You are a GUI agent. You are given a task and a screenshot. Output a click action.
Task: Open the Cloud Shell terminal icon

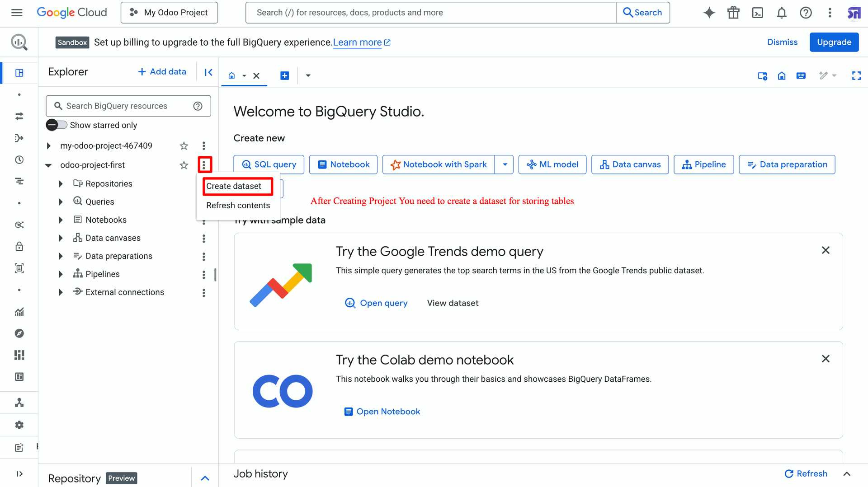pyautogui.click(x=757, y=13)
